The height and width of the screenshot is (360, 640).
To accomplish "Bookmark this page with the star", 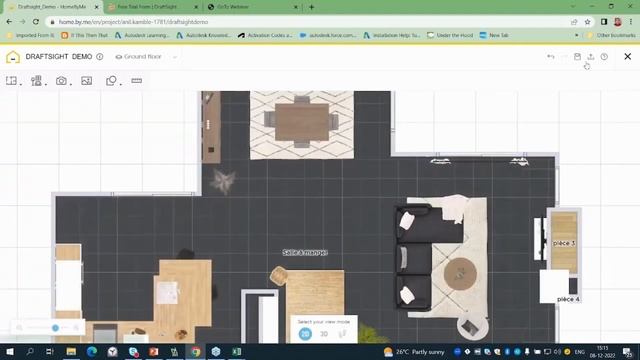I will tap(587, 22).
